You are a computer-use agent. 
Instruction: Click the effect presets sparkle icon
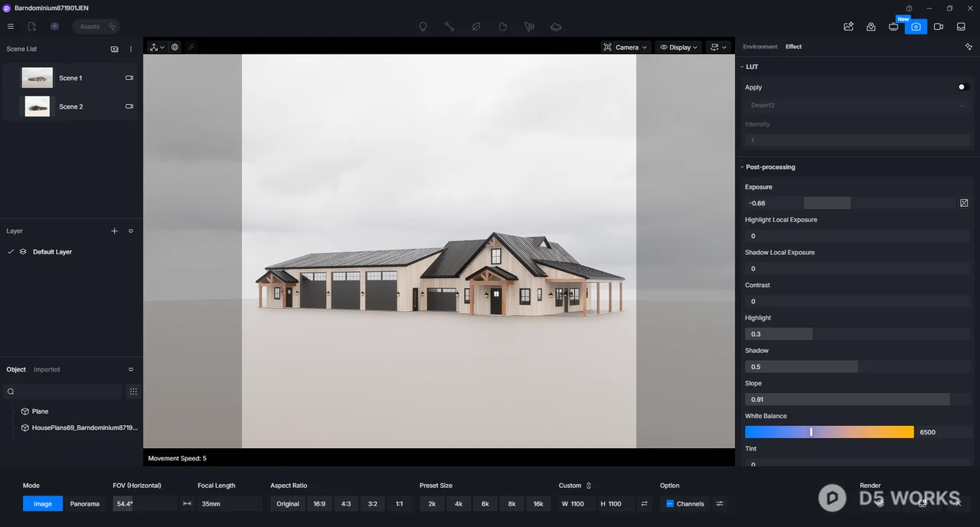pyautogui.click(x=969, y=47)
